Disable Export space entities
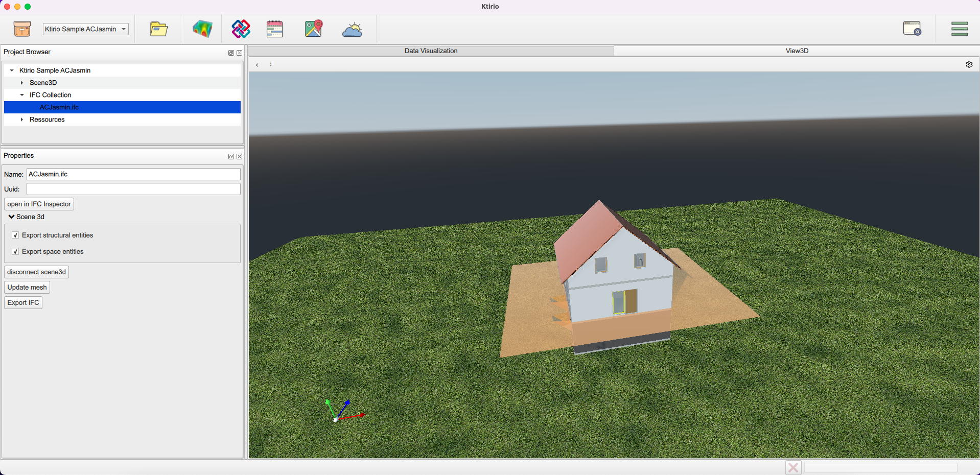Image resolution: width=980 pixels, height=475 pixels. (15, 251)
